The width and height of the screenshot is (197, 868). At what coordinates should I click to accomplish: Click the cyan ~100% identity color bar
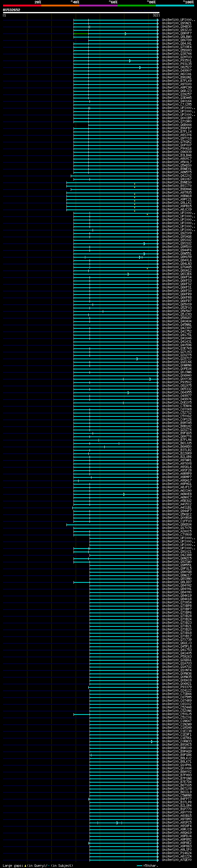175,6
